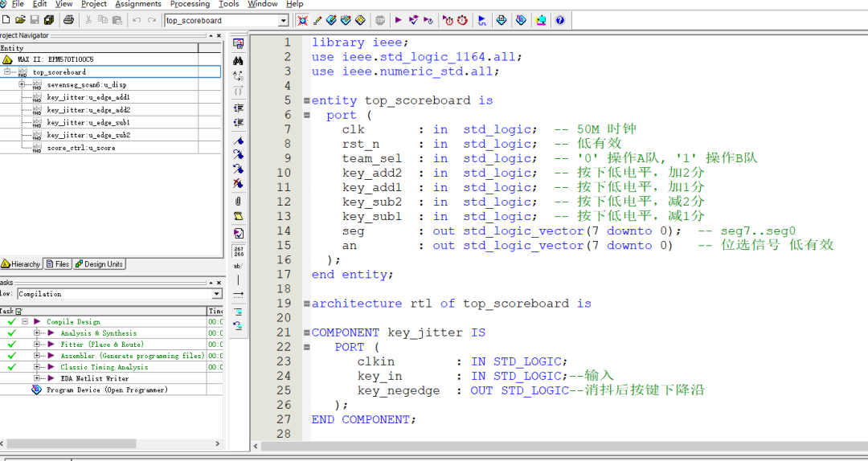Viewport: 868px width, 461px height.
Task: Select key_jitter:u_edge_add1 in hierarchy
Action: [88, 97]
